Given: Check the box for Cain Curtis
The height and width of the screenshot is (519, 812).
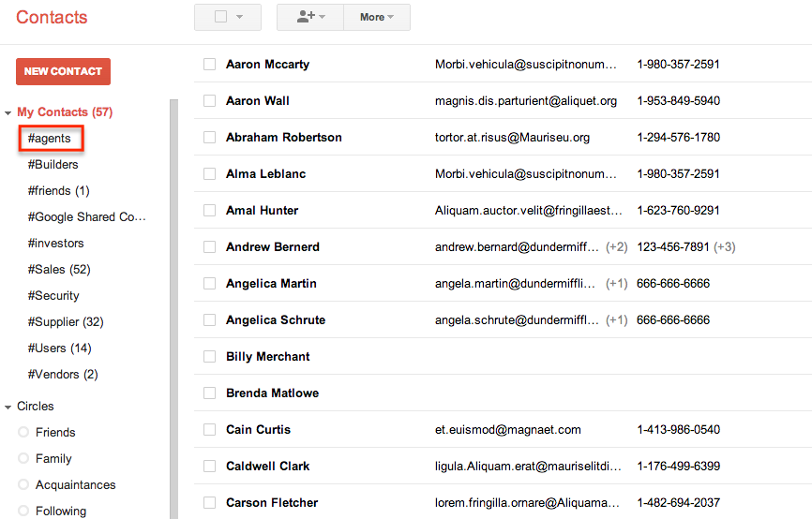Looking at the screenshot, I should pos(209,429).
